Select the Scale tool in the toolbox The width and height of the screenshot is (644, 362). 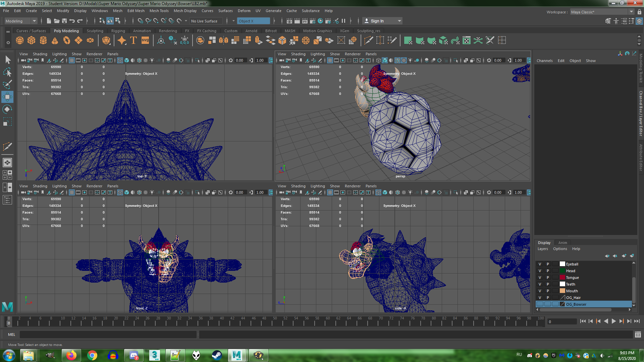point(7,121)
